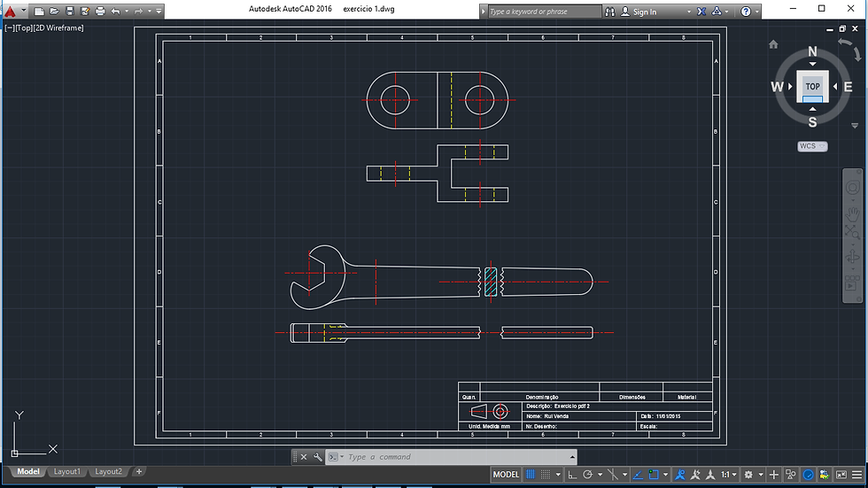Toggle the drawing grid display
This screenshot has height=488, width=868.
point(531,474)
